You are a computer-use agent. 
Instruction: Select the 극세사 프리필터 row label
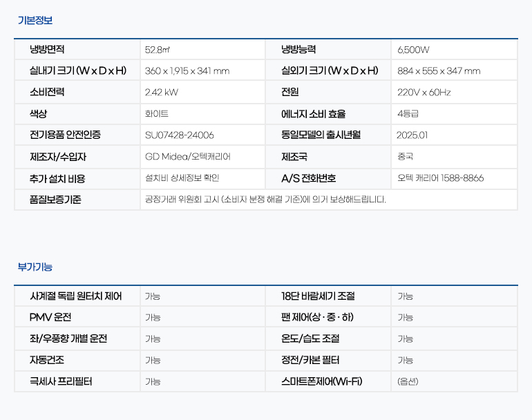point(61,381)
